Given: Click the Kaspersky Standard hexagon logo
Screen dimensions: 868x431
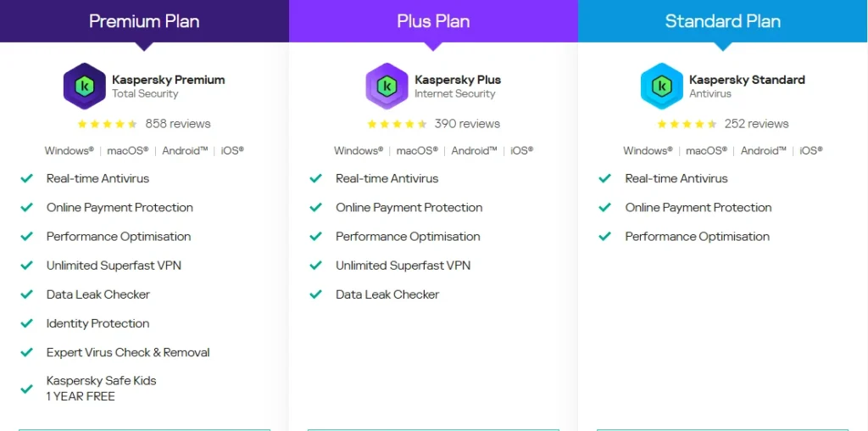Looking at the screenshot, I should tap(661, 86).
